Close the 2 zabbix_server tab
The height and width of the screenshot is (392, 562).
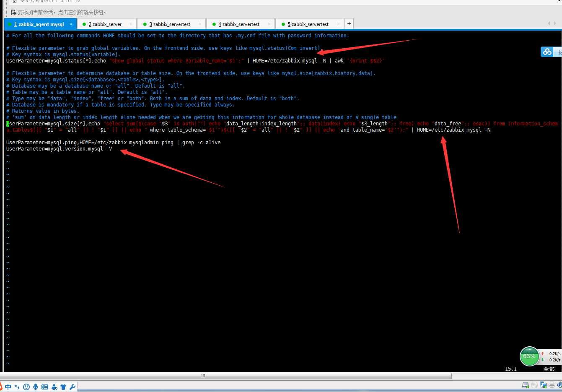tap(131, 24)
